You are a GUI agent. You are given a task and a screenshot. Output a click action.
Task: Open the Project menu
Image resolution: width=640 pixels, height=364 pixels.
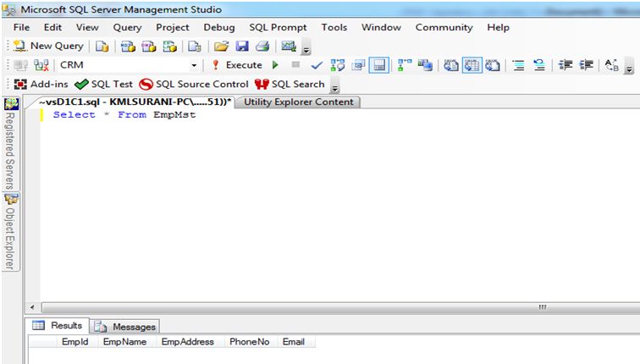click(x=172, y=27)
